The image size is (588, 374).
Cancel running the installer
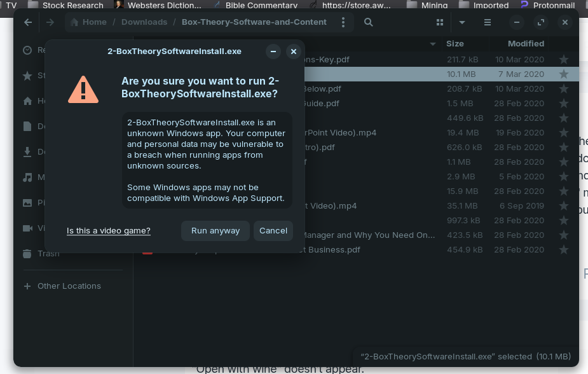(x=273, y=231)
